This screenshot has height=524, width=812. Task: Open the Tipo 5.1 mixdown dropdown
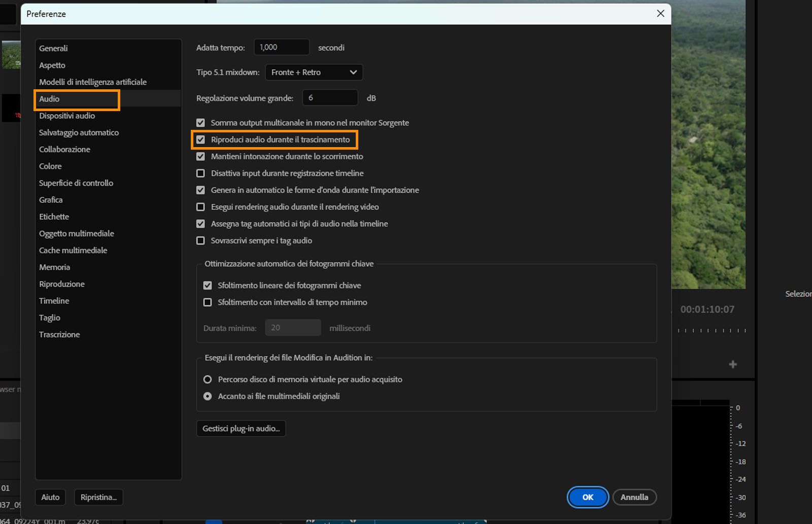coord(314,72)
